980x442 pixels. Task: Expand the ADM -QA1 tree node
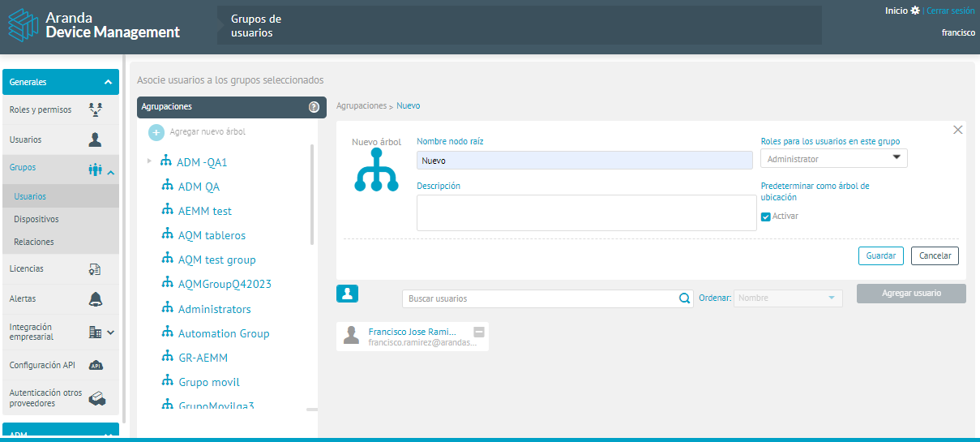tap(149, 161)
